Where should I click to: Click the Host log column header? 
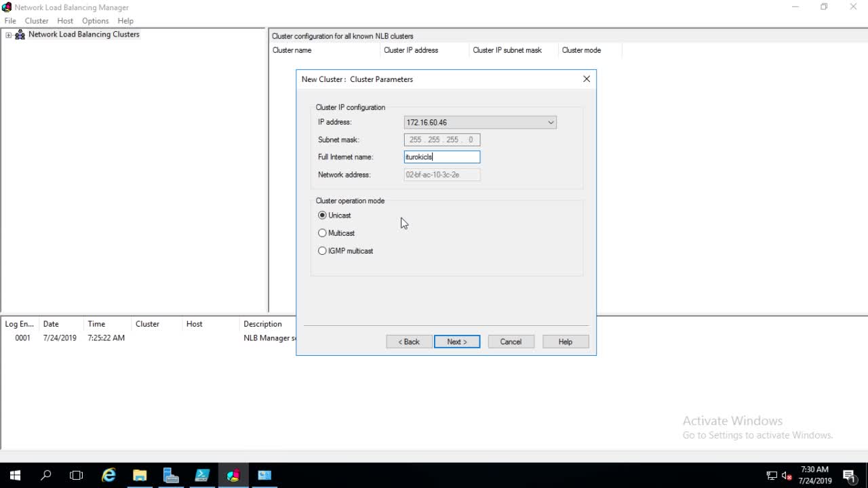point(211,324)
